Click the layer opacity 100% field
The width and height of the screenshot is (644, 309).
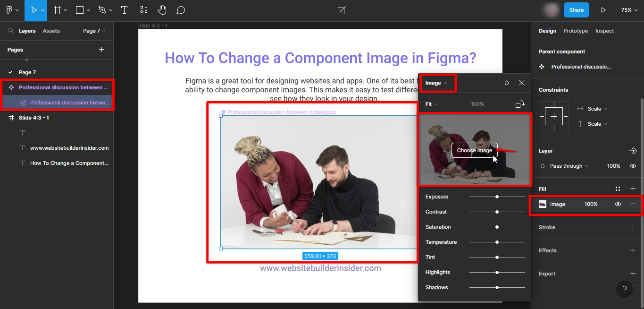613,166
